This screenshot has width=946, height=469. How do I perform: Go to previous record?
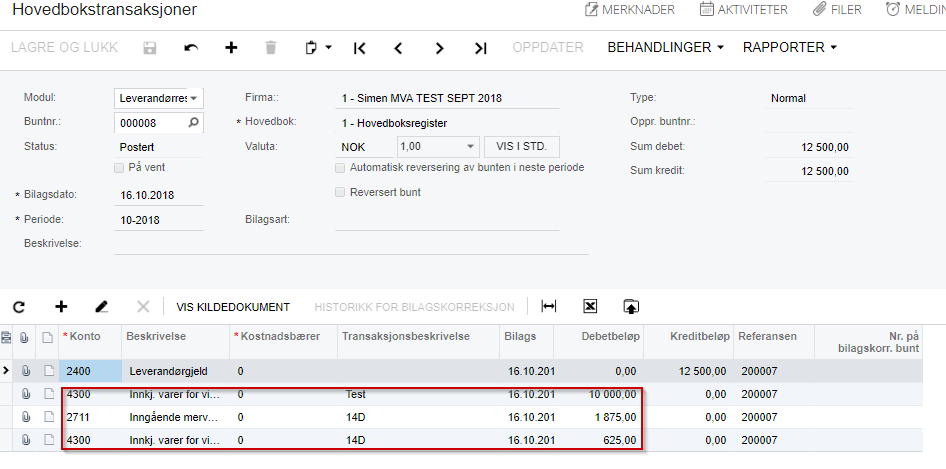(x=398, y=48)
